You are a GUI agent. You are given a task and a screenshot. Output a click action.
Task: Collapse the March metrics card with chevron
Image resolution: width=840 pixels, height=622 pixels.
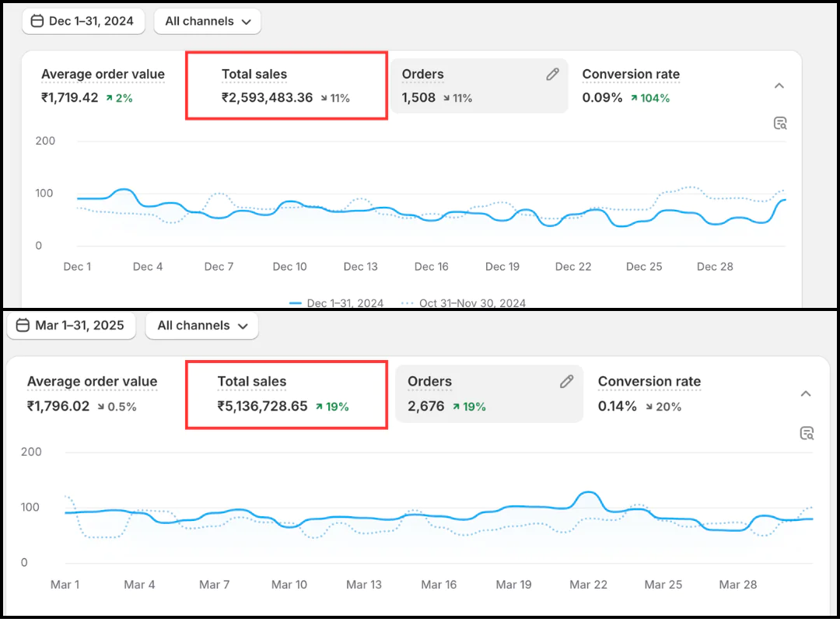pos(806,393)
